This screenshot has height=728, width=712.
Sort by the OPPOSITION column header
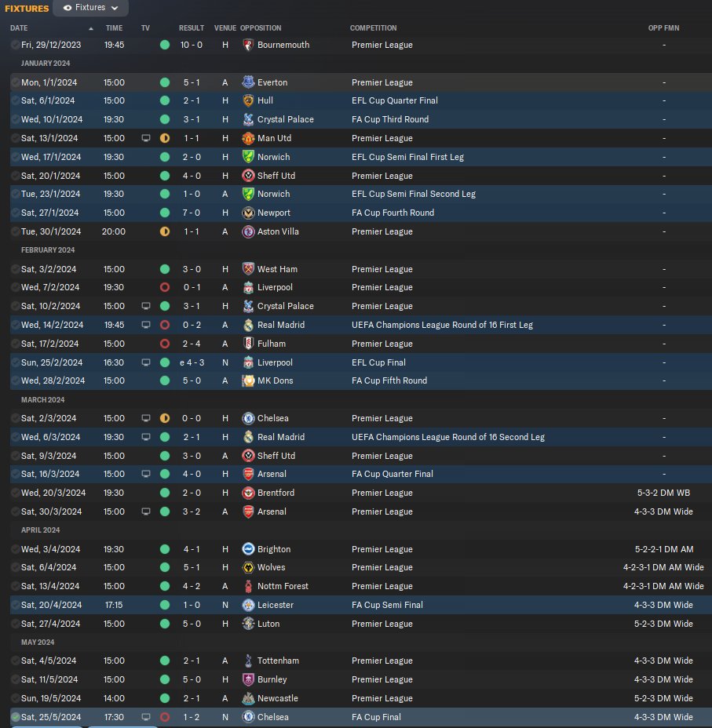click(x=261, y=28)
